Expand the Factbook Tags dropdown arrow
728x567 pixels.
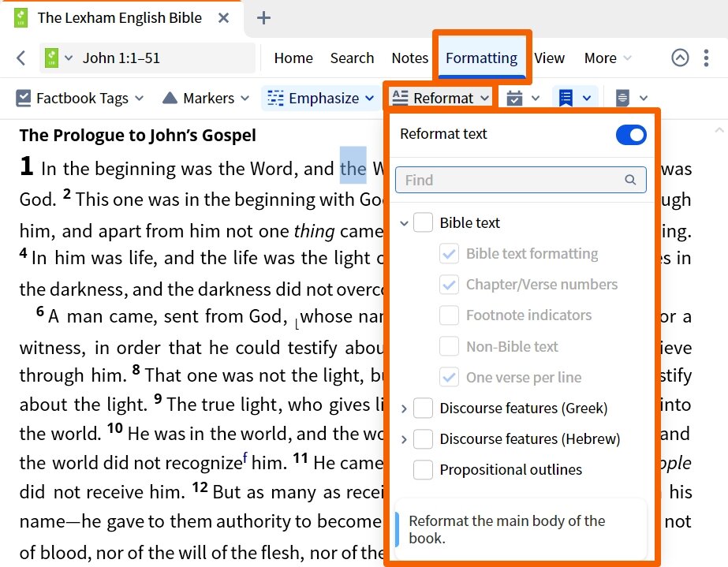140,98
